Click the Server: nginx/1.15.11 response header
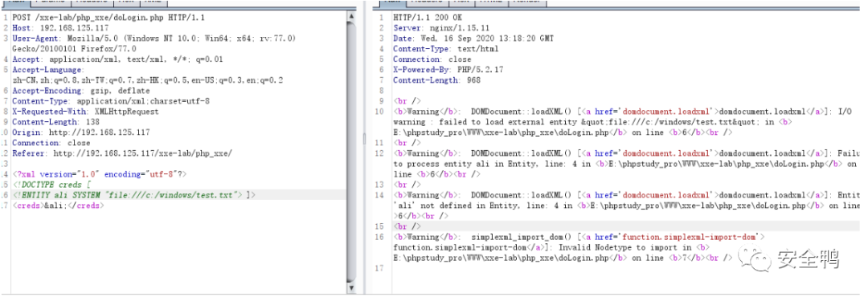 (442, 27)
